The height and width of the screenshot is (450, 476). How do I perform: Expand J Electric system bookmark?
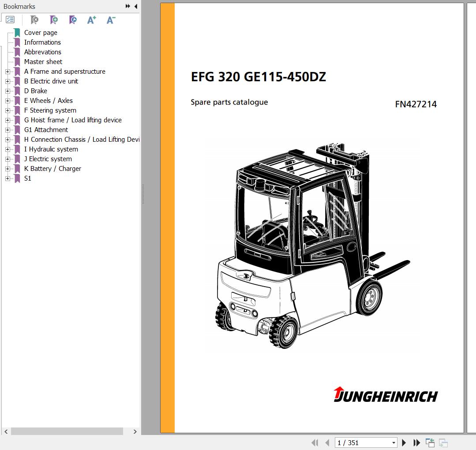[x=7, y=159]
